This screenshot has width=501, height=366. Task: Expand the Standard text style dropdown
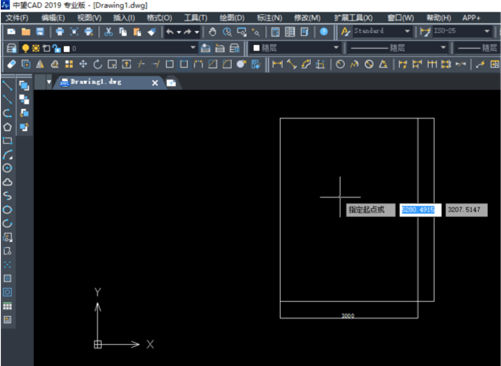(x=408, y=31)
